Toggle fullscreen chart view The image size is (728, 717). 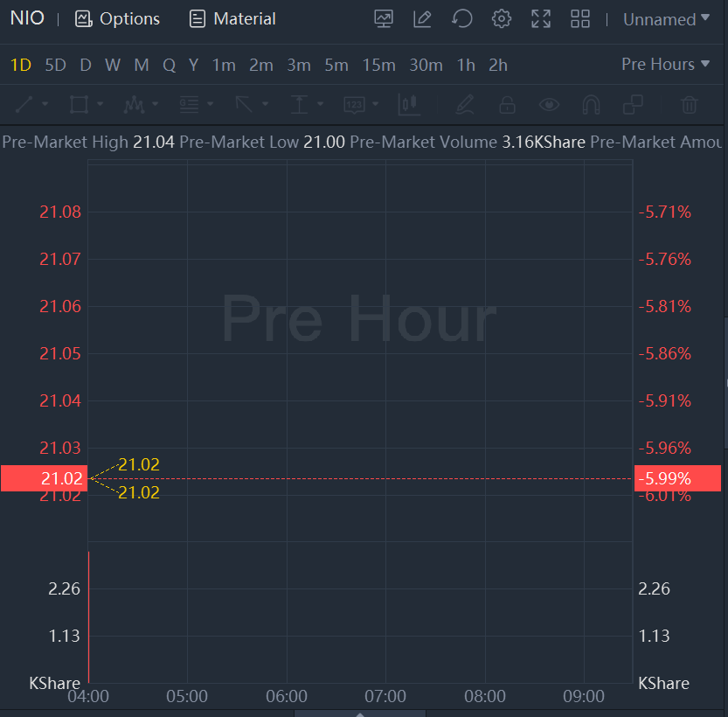[x=541, y=18]
